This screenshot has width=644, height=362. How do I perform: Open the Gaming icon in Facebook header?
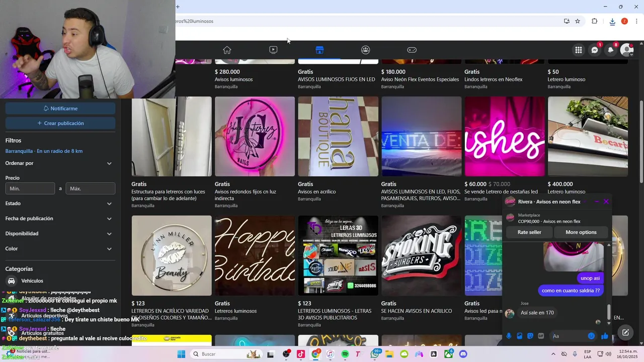point(412,50)
